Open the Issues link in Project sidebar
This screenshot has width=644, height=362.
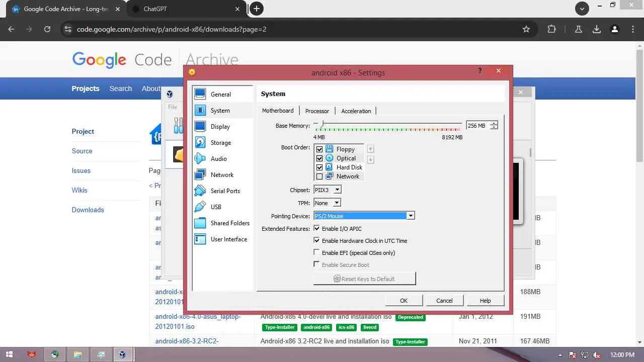(x=81, y=170)
